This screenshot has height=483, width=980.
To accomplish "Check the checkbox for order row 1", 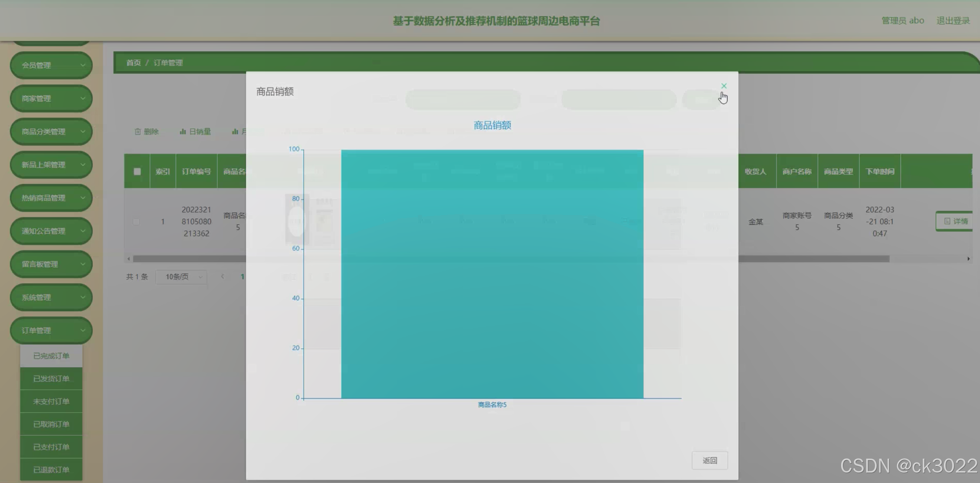I will 136,222.
